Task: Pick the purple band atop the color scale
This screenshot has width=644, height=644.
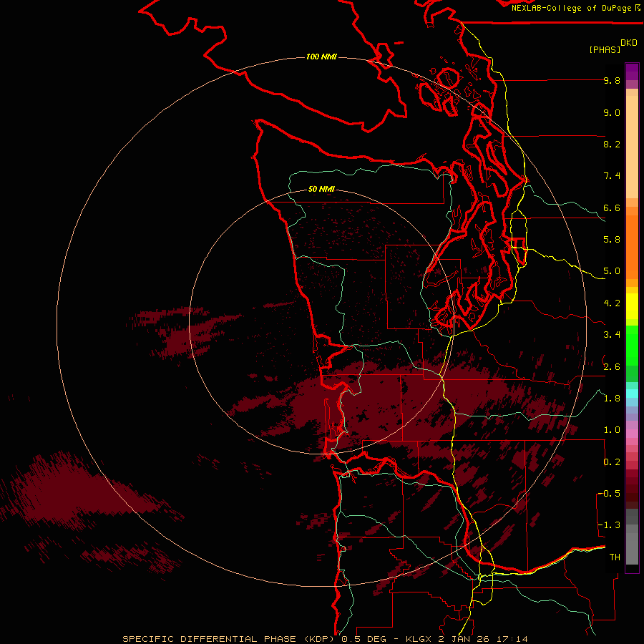Action: point(632,72)
